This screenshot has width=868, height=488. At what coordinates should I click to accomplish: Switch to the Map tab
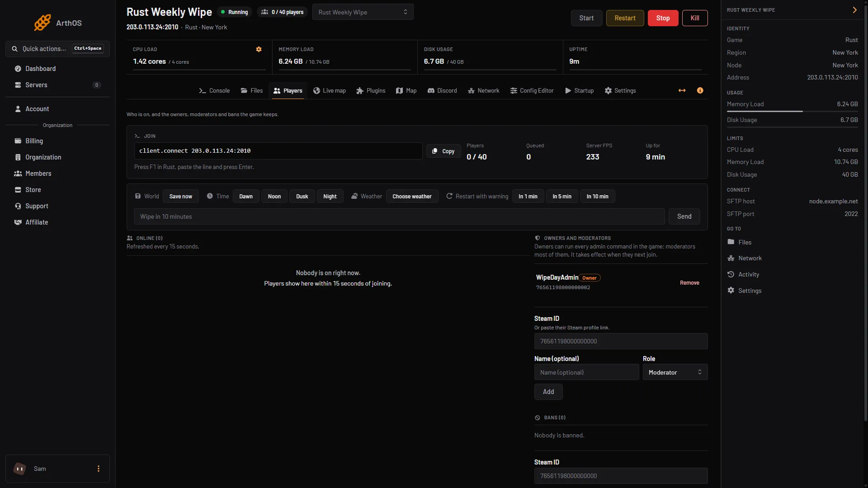tap(406, 91)
